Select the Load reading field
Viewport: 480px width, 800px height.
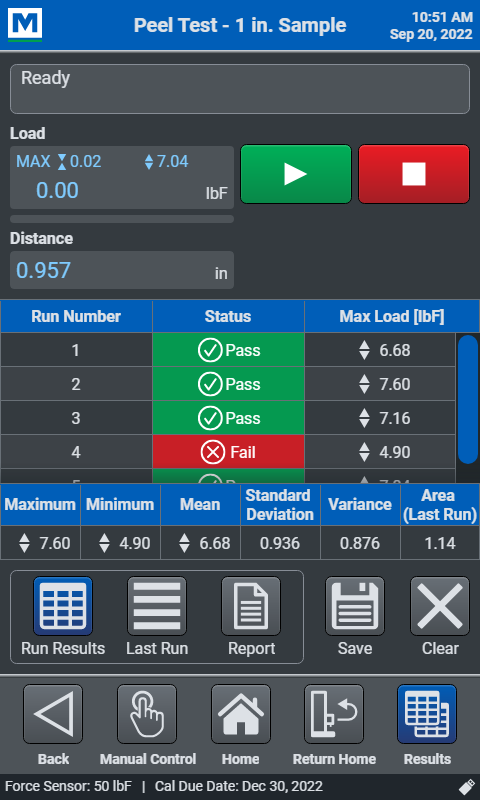(122, 178)
